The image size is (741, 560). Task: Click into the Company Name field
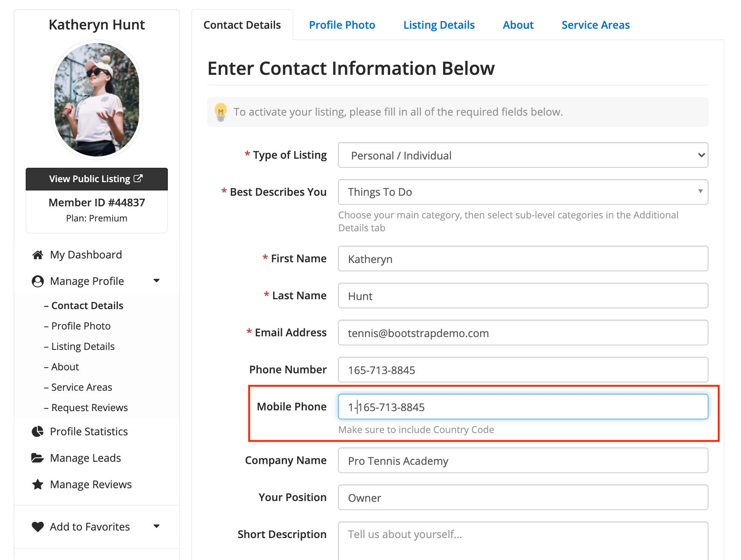(523, 461)
